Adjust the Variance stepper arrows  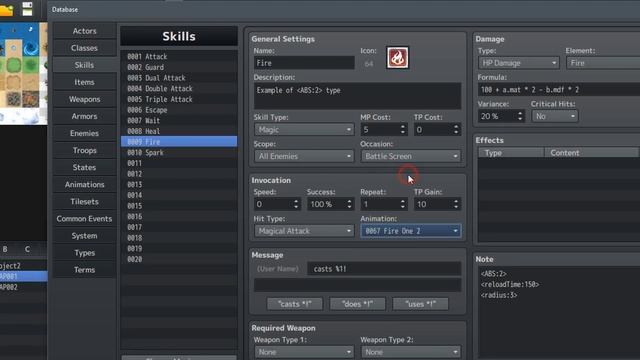520,116
